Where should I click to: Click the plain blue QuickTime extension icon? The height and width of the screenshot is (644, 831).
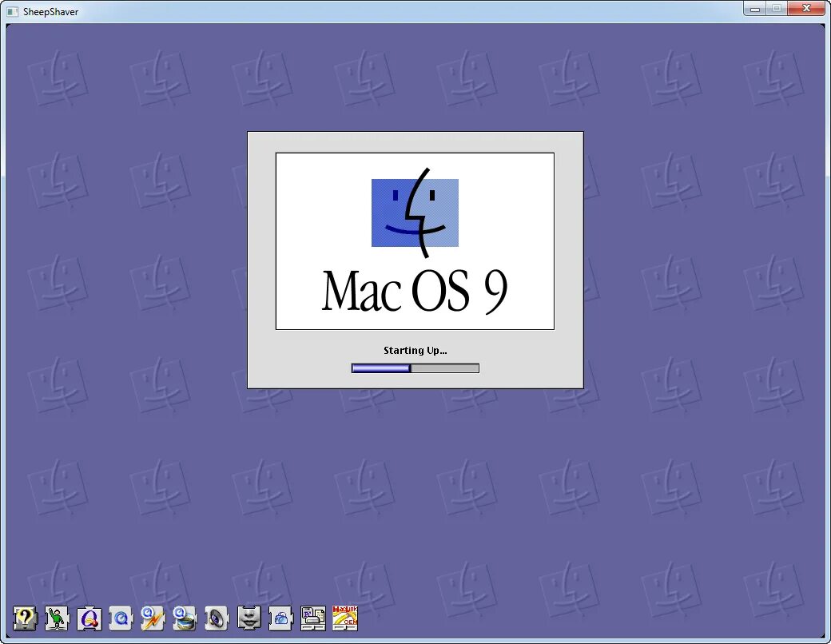click(121, 618)
